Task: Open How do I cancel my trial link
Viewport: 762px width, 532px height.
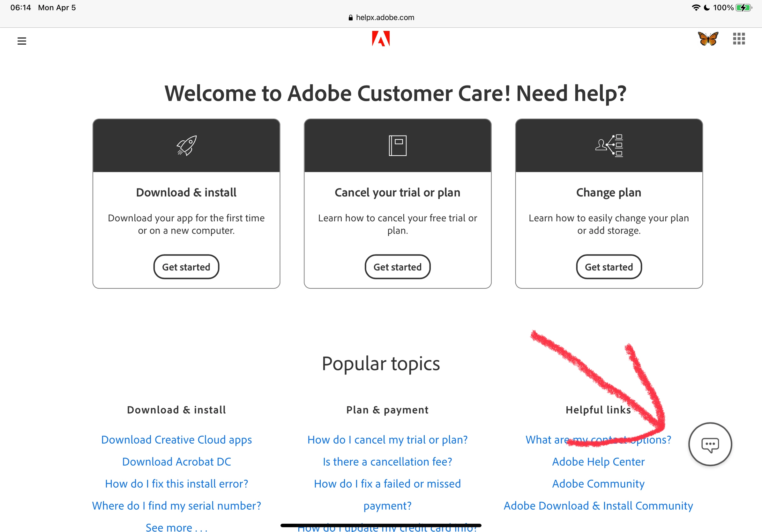Action: [x=387, y=440]
